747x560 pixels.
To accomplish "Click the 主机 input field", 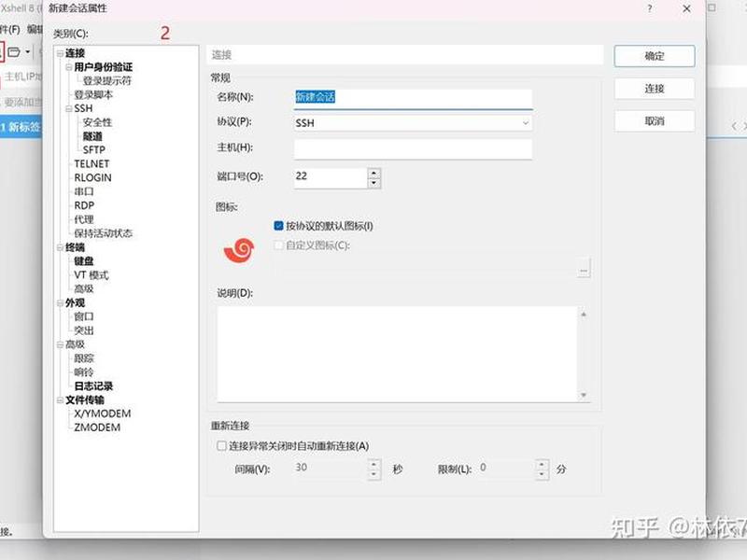I will 413,148.
